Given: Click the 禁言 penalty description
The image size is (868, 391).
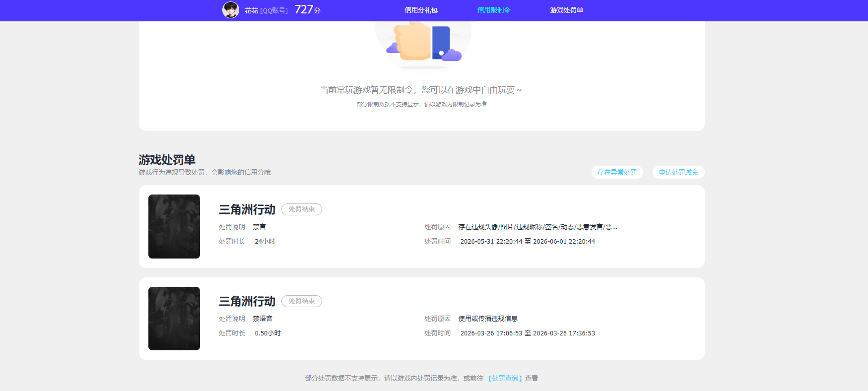Looking at the screenshot, I should pyautogui.click(x=260, y=227).
